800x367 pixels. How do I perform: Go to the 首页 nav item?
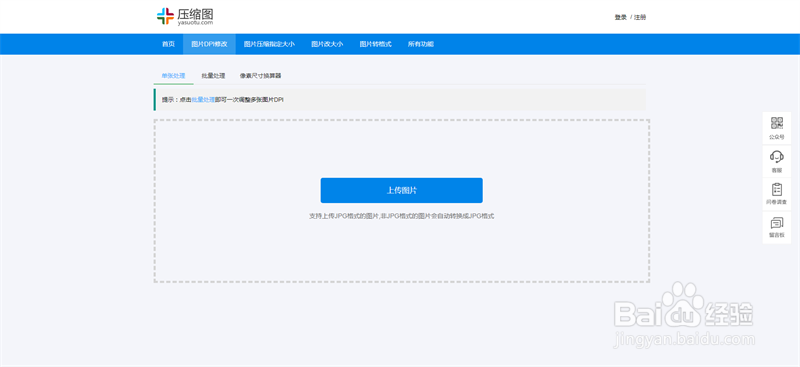click(168, 44)
